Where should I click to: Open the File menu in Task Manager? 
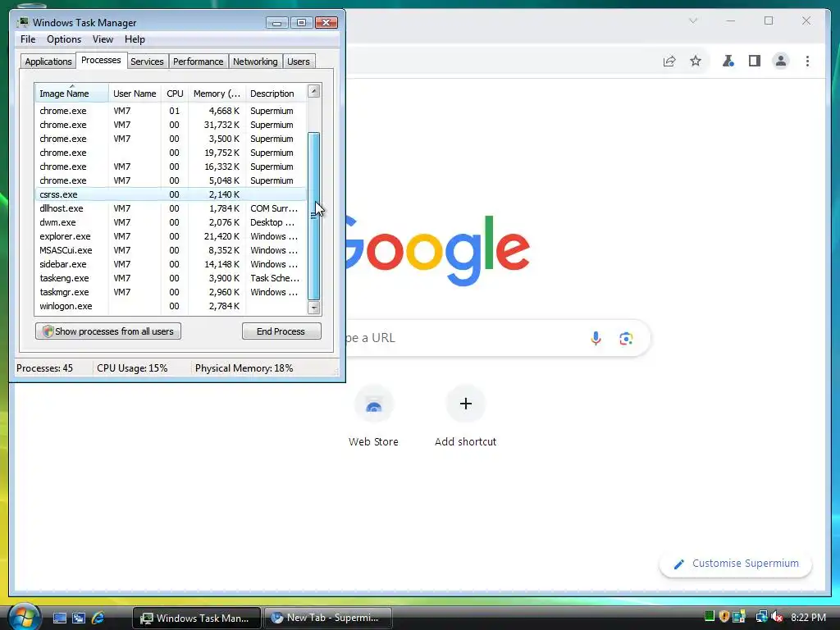pos(28,39)
